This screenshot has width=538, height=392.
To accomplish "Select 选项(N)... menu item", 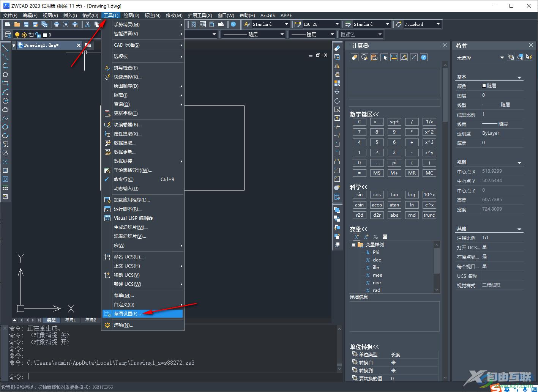I will (x=143, y=325).
